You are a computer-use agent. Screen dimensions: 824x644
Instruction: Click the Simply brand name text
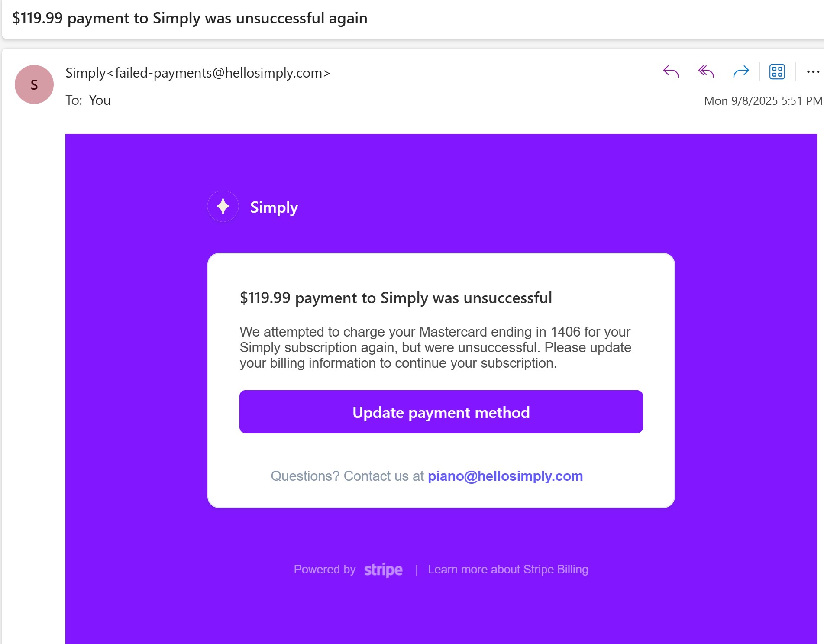pyautogui.click(x=274, y=207)
